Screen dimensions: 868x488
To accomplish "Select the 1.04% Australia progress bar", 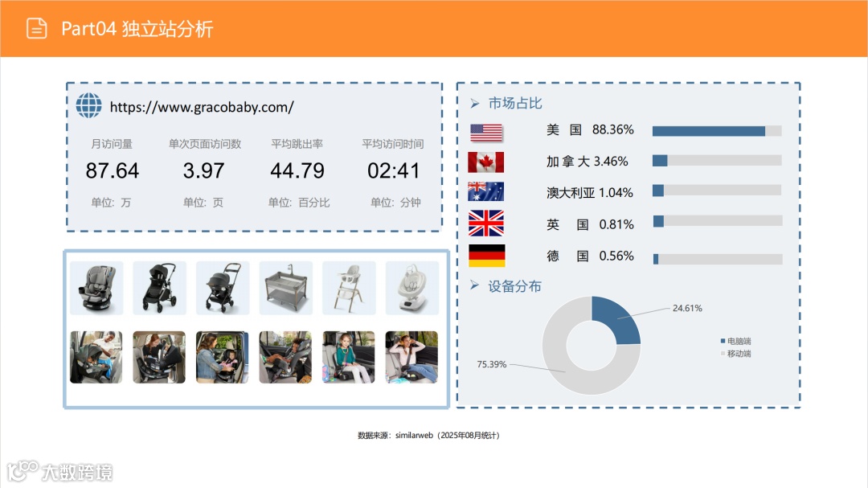I will (717, 191).
